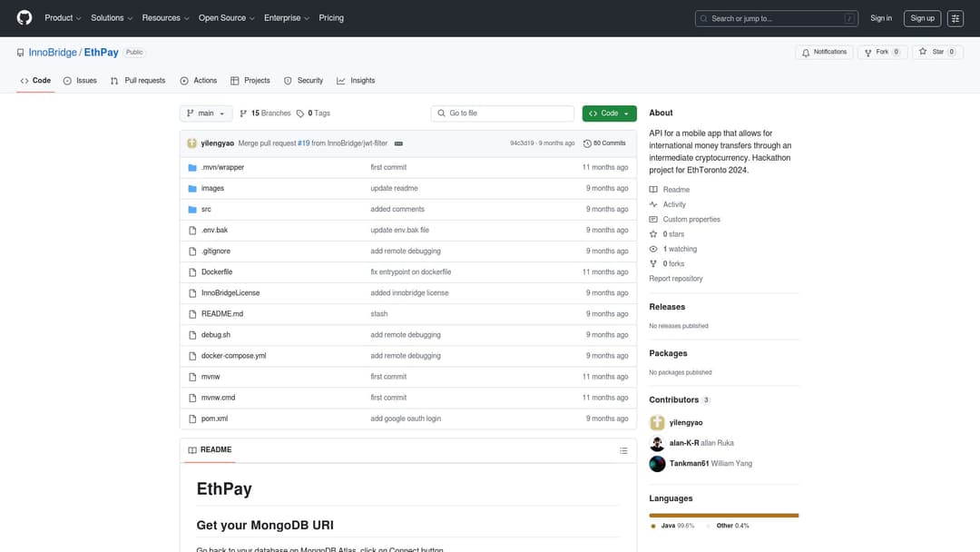Screen dimensions: 980x552
Task: Open the green Code dropdown
Action: [610, 113]
